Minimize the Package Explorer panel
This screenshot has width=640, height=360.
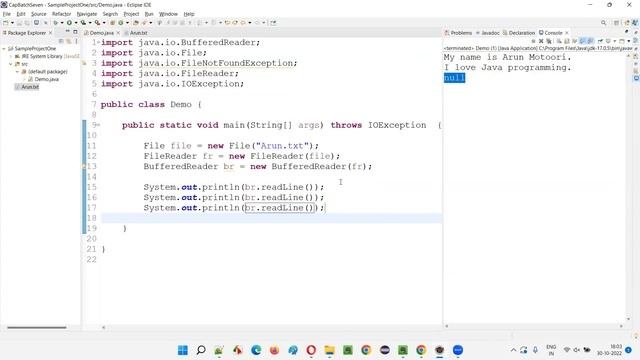point(67,31)
